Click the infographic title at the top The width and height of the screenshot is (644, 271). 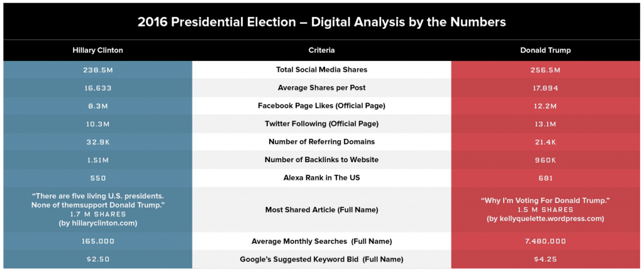[321, 23]
